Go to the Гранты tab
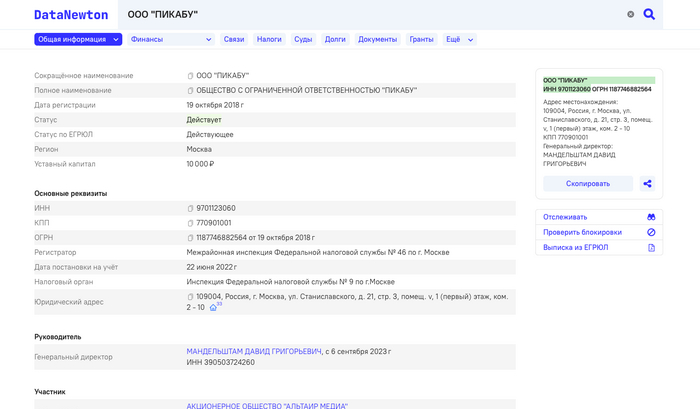 tap(421, 39)
